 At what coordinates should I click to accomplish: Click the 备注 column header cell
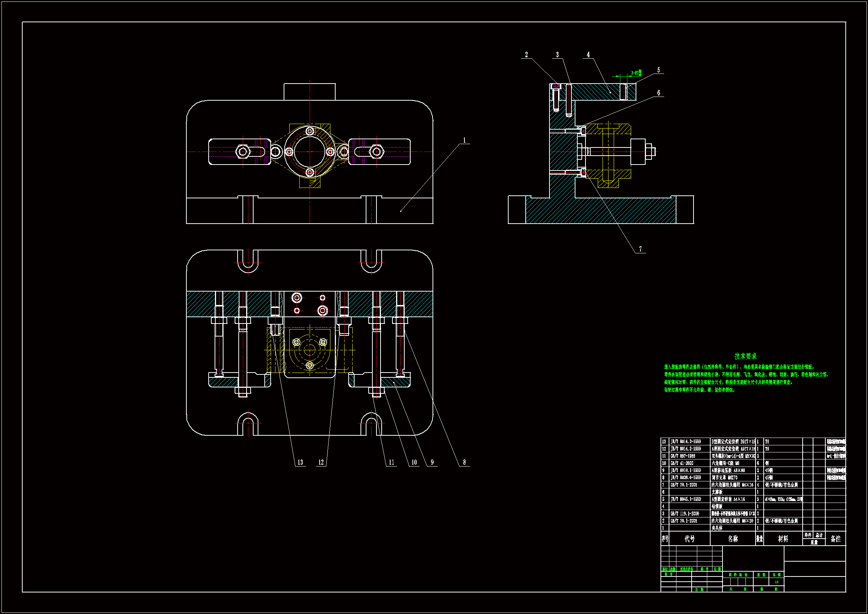835,539
